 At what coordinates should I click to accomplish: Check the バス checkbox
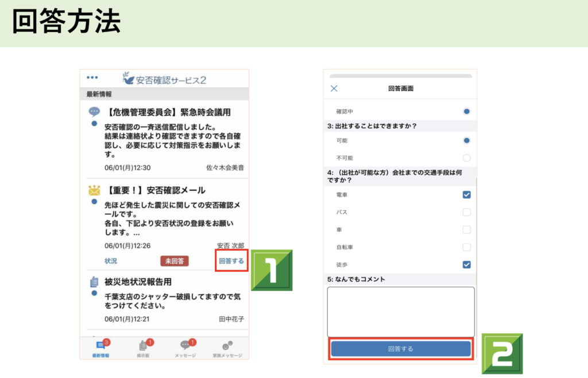coord(466,212)
